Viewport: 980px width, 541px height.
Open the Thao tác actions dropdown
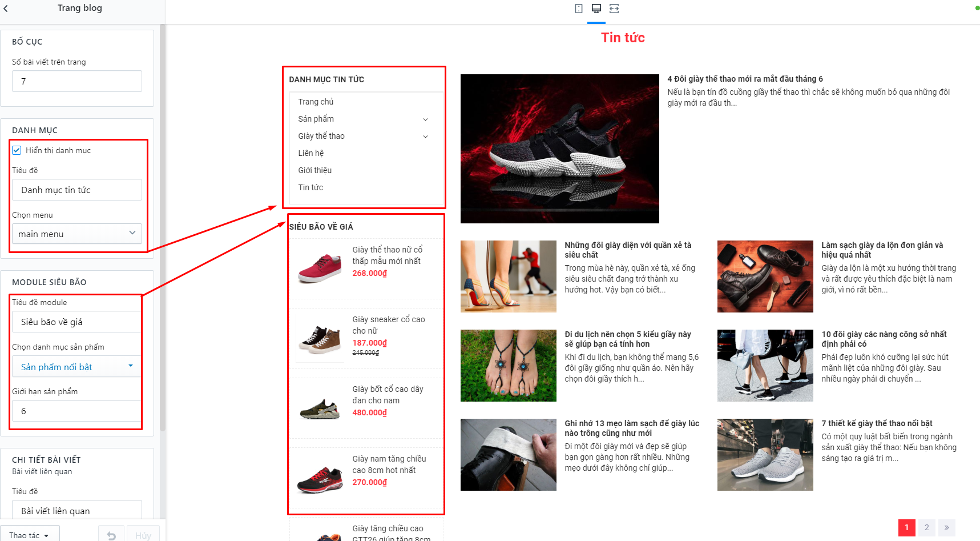[30, 535]
